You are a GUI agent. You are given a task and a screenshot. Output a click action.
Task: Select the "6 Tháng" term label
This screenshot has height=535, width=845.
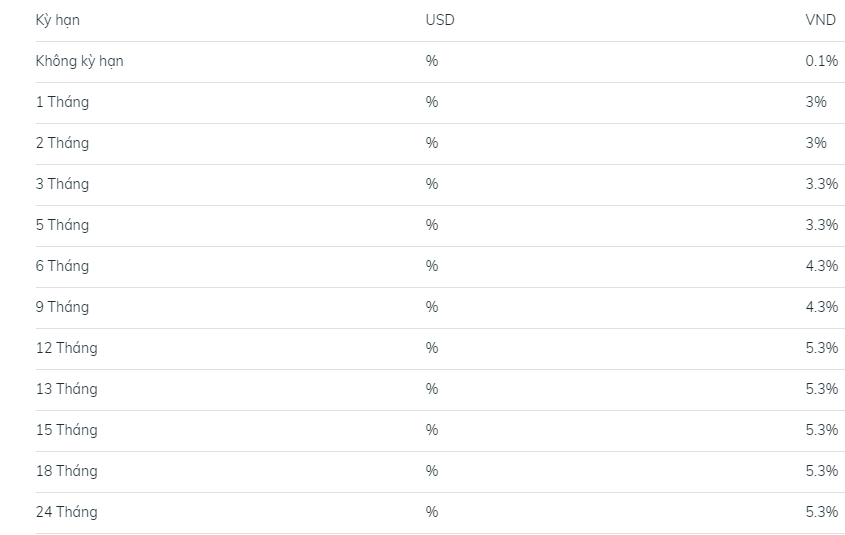62,266
